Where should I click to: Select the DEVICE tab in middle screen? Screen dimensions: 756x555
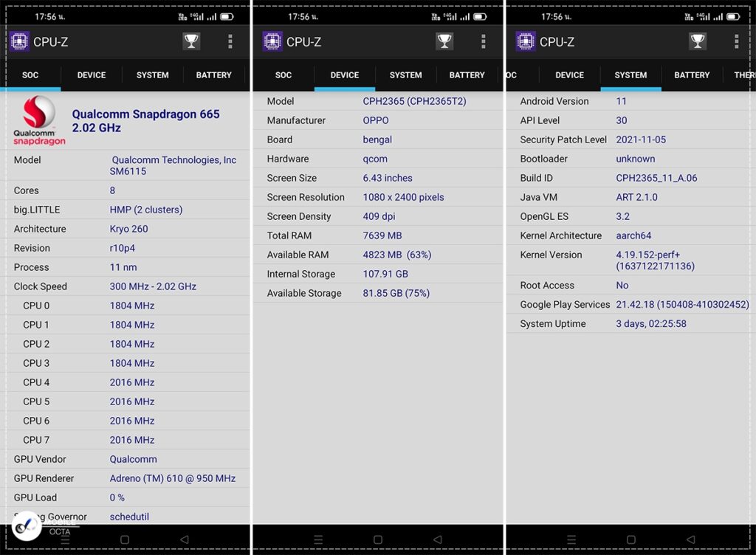(x=345, y=75)
